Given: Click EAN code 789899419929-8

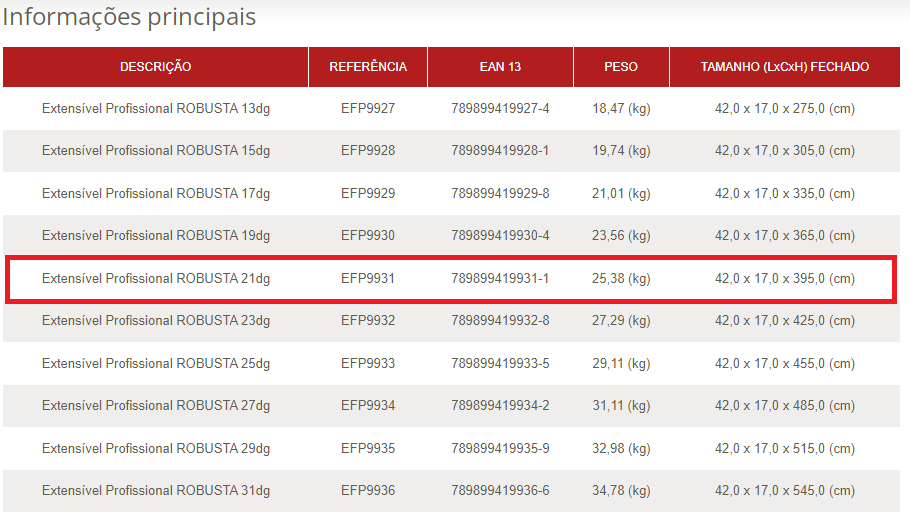Looking at the screenshot, I should [500, 193].
